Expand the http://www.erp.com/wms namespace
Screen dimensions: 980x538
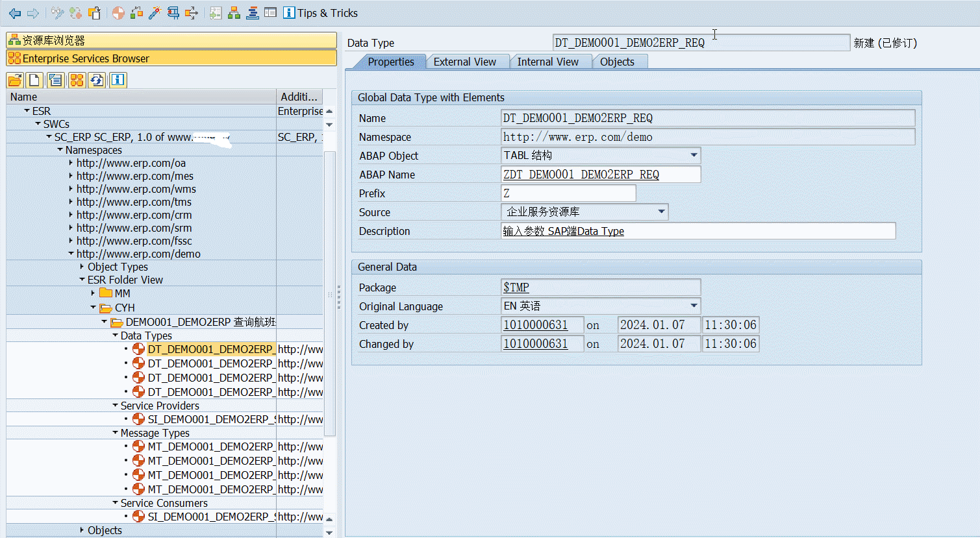(71, 189)
